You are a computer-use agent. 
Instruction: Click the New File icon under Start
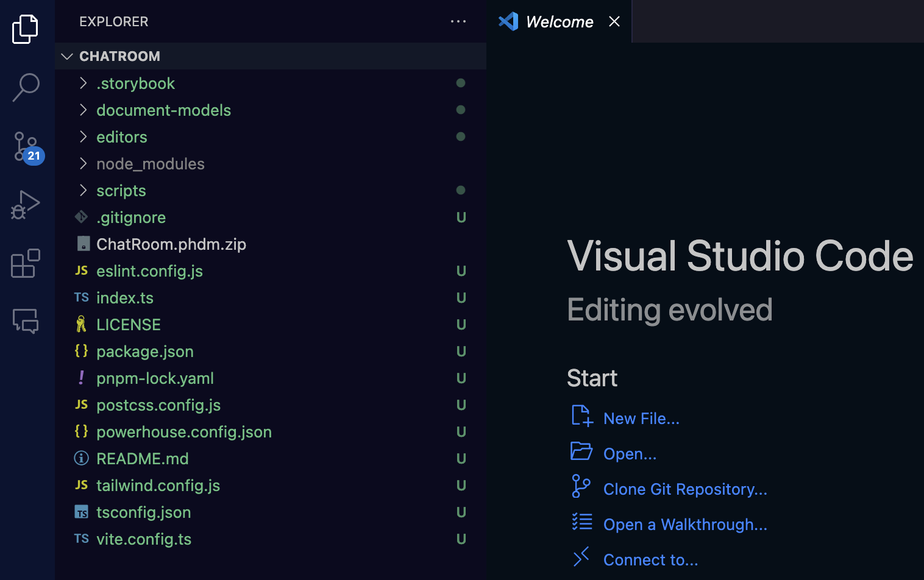[581, 416]
